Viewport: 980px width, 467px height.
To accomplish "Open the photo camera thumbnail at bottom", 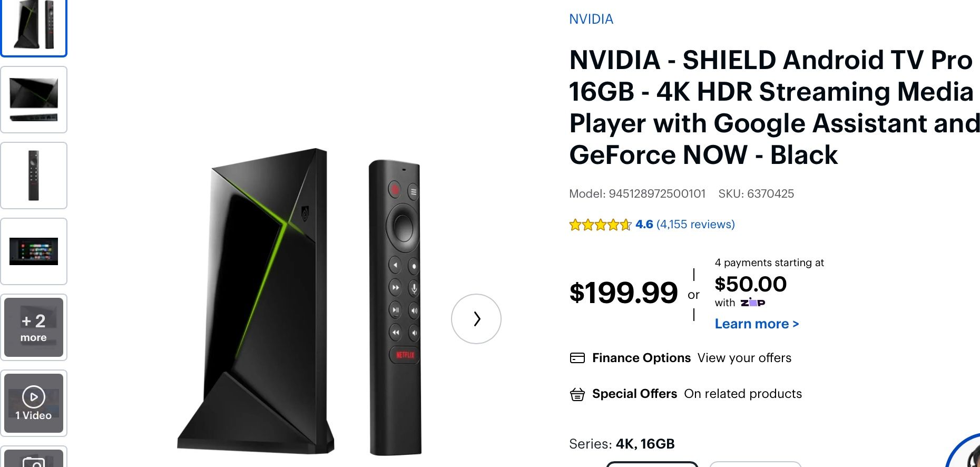I will click(x=34, y=460).
